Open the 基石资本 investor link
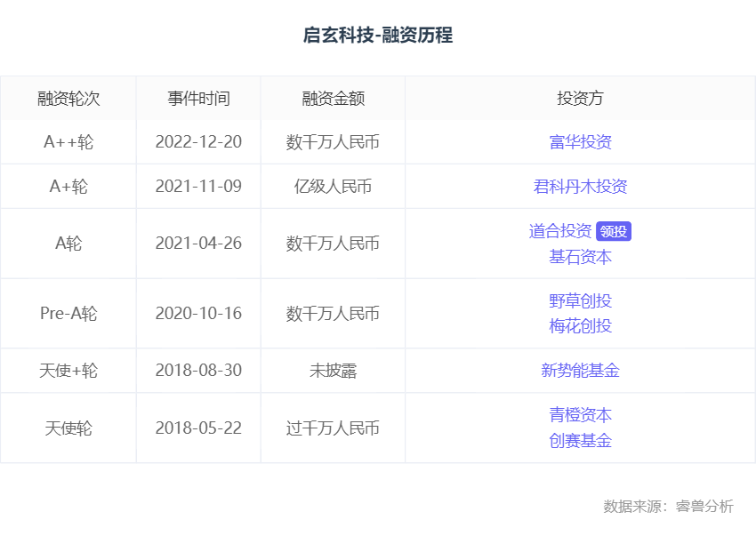Image resolution: width=756 pixels, height=544 pixels. [x=580, y=257]
